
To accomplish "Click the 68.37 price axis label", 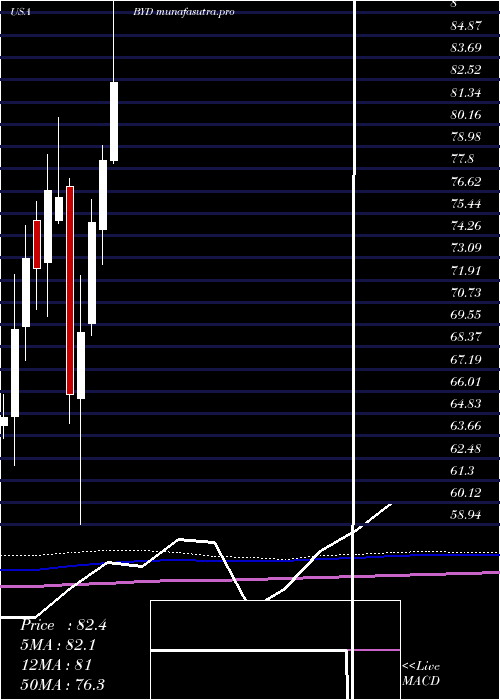I will pyautogui.click(x=466, y=337).
